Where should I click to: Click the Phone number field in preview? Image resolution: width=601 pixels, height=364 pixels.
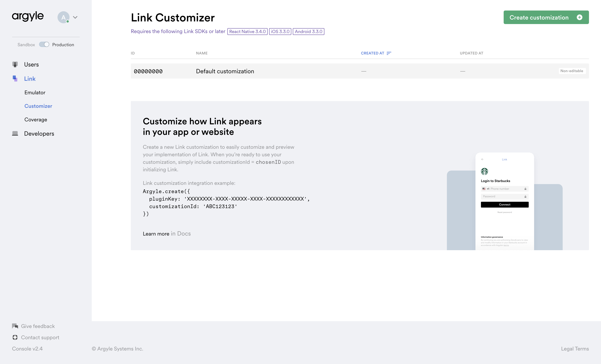(x=505, y=189)
